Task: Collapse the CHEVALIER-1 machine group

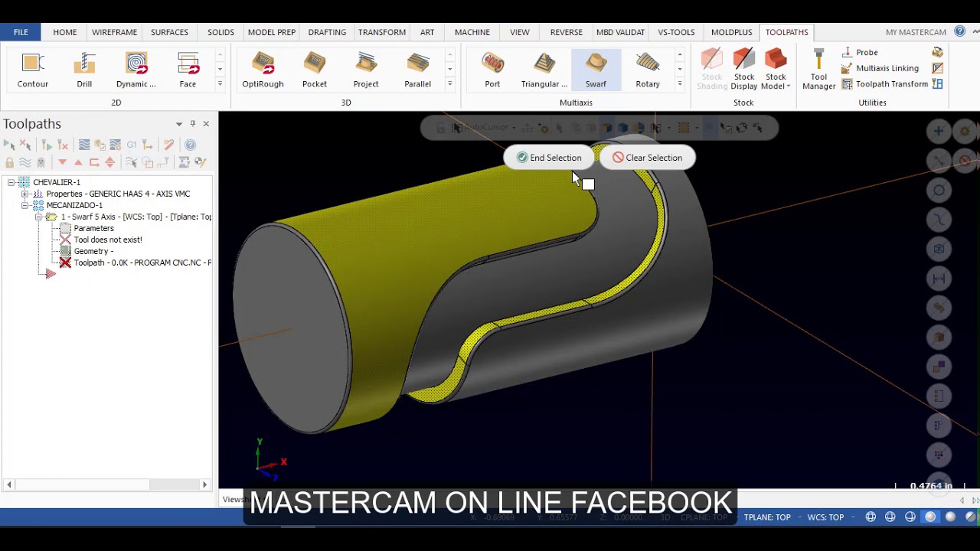Action: pos(11,182)
